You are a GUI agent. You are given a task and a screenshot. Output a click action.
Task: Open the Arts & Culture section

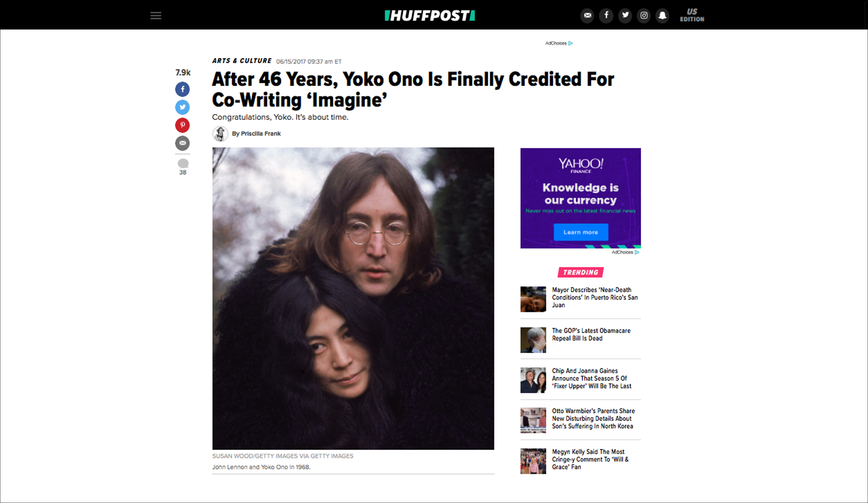[242, 60]
